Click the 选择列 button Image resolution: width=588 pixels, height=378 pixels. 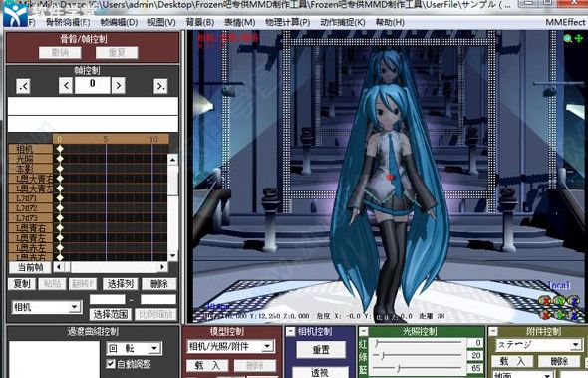click(120, 284)
